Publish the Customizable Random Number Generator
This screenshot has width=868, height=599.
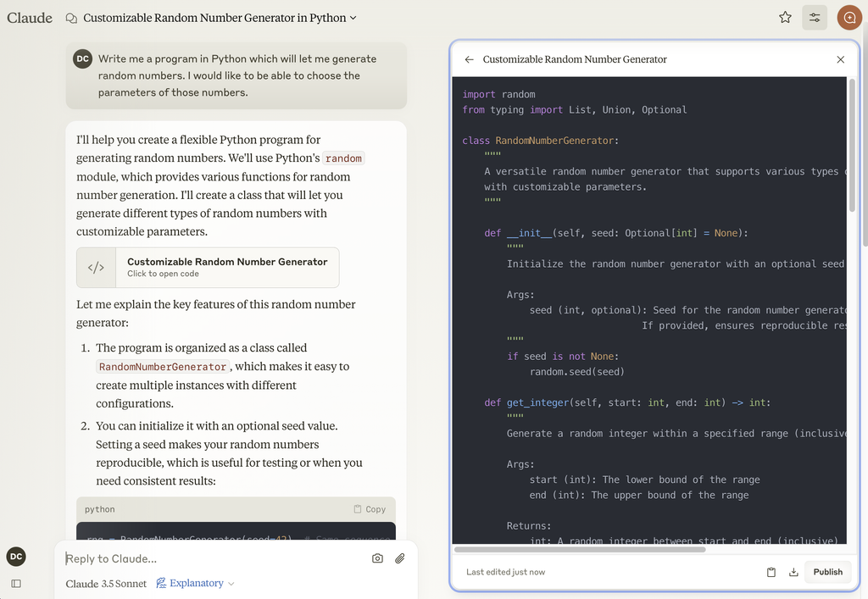pos(827,572)
